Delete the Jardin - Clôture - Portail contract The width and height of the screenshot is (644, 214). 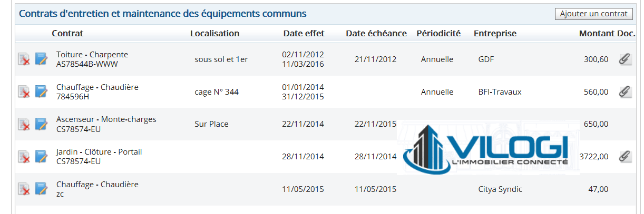24,157
